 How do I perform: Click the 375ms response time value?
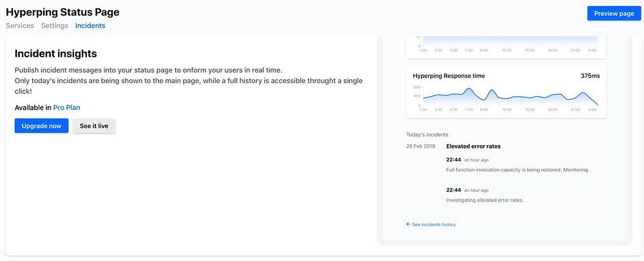point(590,76)
